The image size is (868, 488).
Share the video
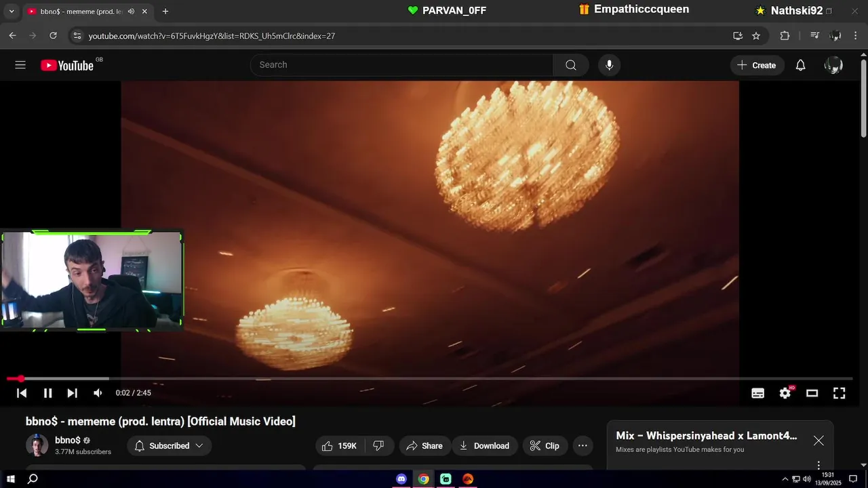point(425,445)
